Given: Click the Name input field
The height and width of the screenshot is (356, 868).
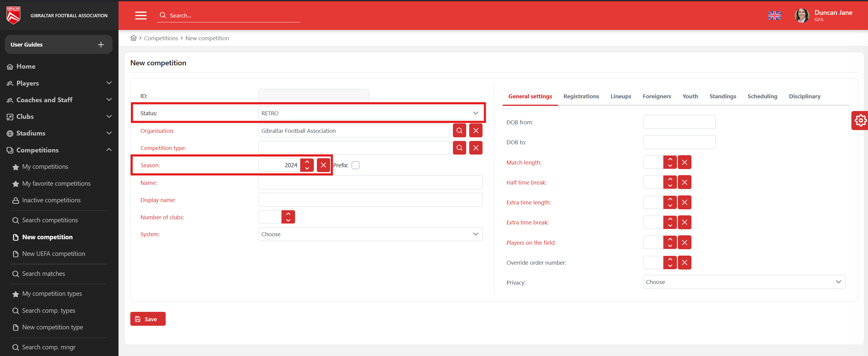Looking at the screenshot, I should click(370, 183).
